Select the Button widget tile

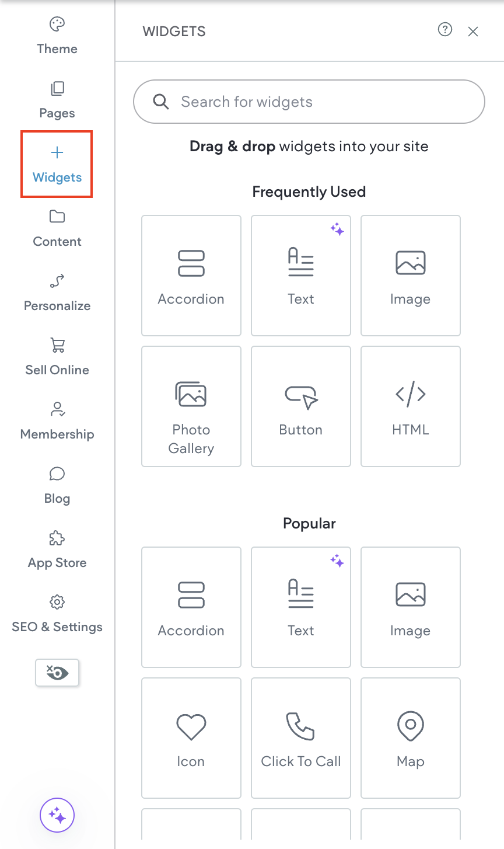pos(300,406)
